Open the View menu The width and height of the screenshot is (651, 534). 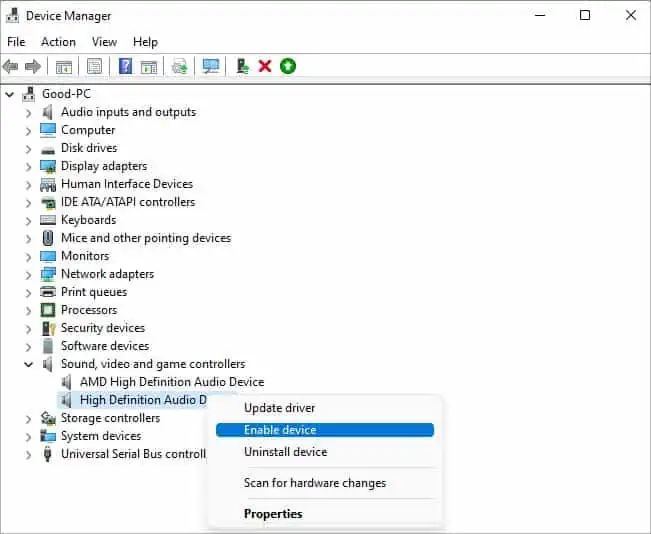(104, 42)
